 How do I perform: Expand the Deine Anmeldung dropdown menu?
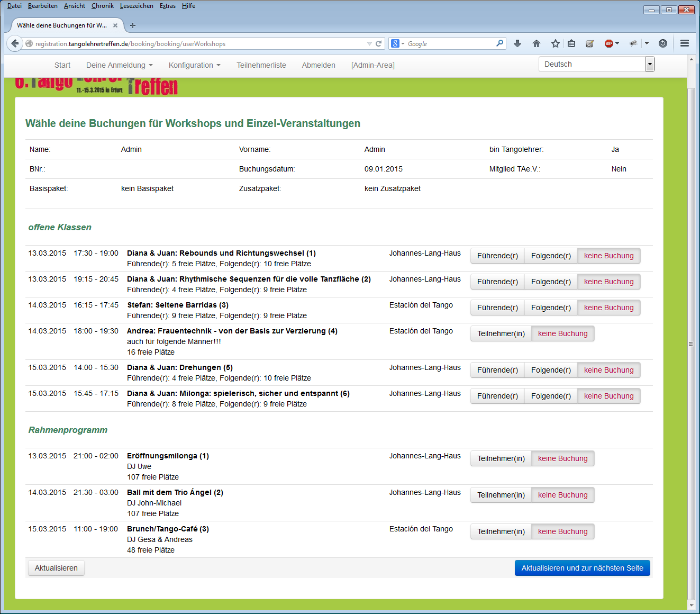119,65
